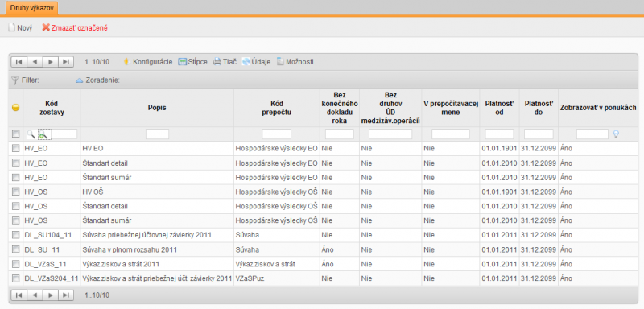Select the DL_SU104_11 row checkbox
This screenshot has width=644, height=309.
[x=15, y=235]
